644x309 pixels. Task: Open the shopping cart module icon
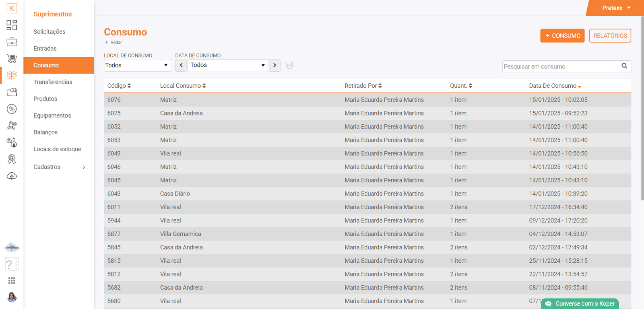(x=12, y=59)
